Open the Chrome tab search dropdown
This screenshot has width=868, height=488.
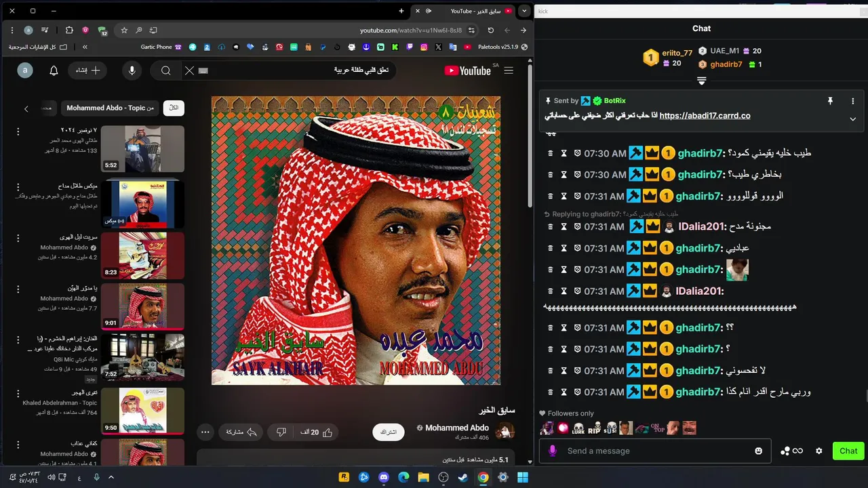coord(524,11)
